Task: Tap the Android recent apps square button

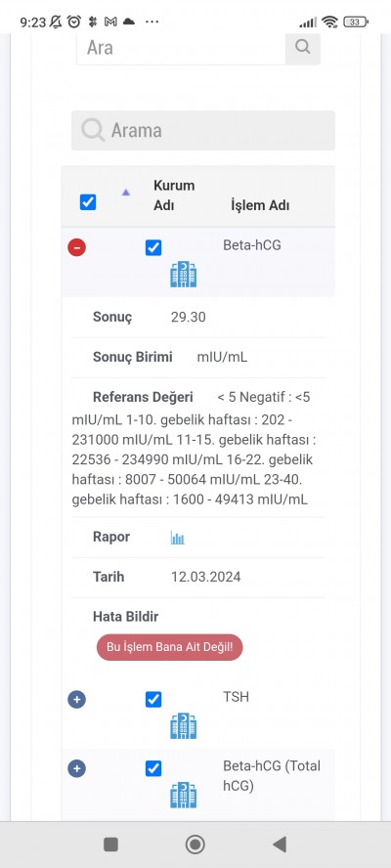Action: tap(110, 845)
